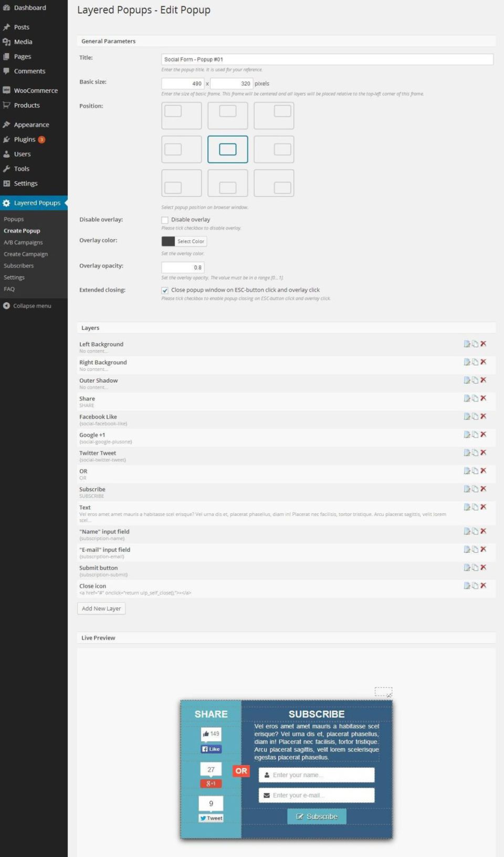Click edit icon for Left Background layer

pyautogui.click(x=467, y=344)
